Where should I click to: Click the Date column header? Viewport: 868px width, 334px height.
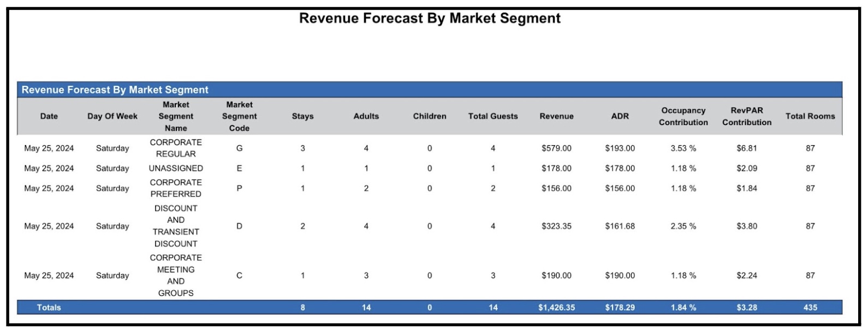[x=49, y=116]
